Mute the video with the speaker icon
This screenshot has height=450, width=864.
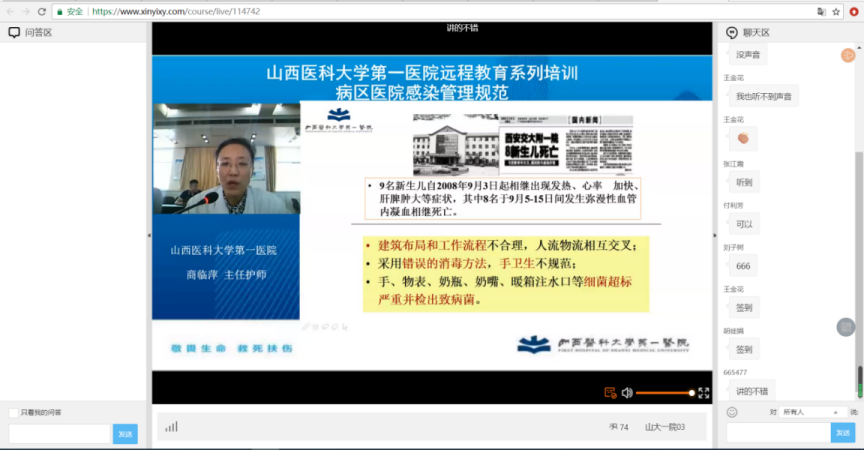627,393
